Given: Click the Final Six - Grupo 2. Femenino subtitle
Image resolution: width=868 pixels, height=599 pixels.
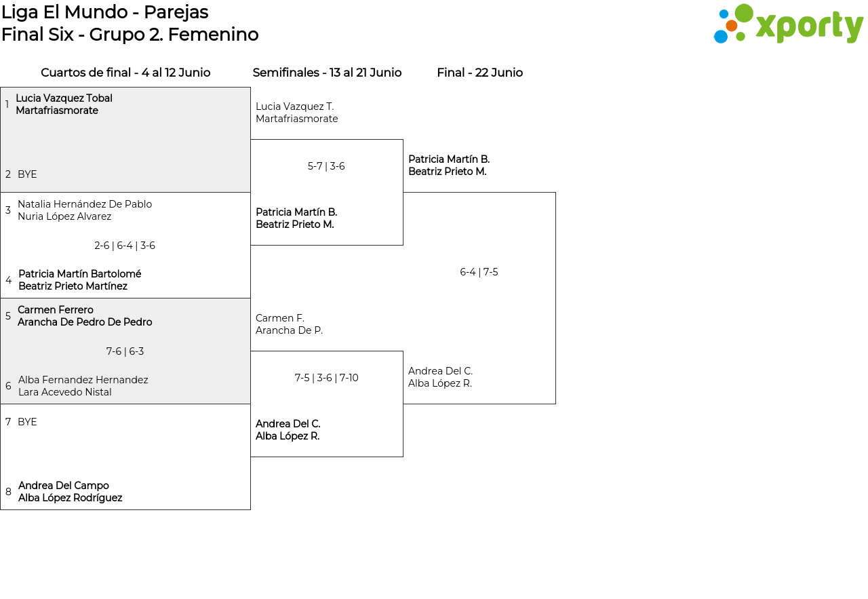Looking at the screenshot, I should [130, 35].
